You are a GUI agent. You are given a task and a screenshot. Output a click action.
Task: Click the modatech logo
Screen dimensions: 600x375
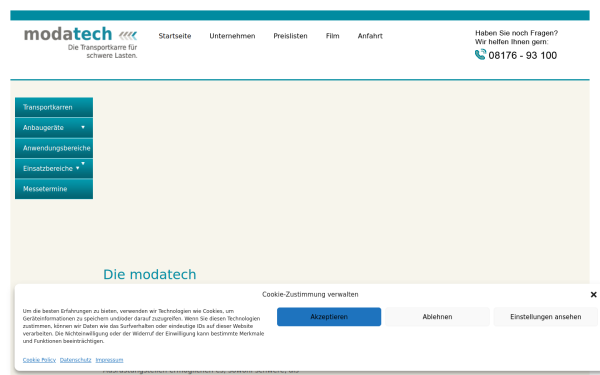pos(80,34)
